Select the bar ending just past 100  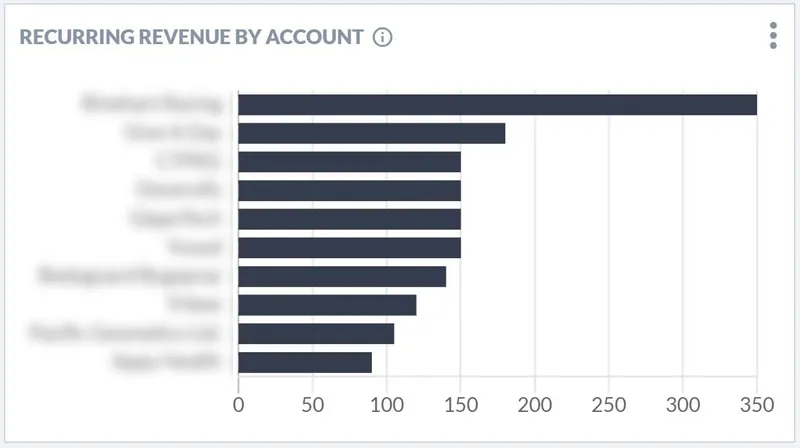pyautogui.click(x=316, y=334)
